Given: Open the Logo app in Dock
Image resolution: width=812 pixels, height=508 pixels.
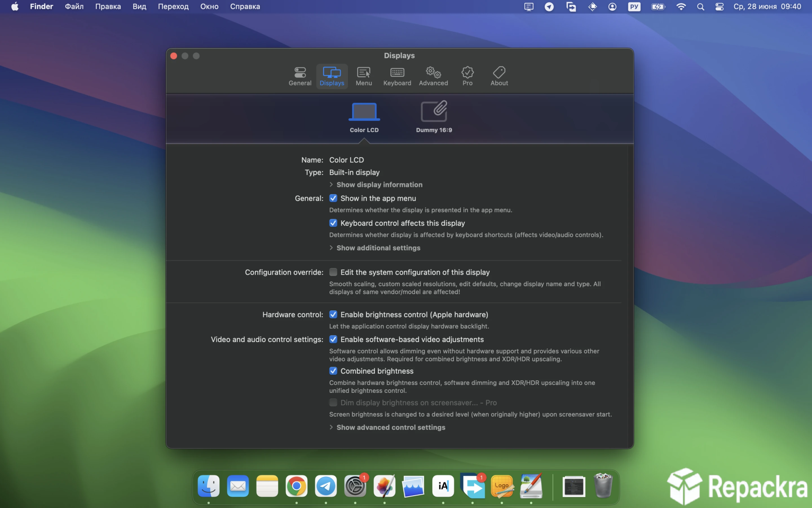Looking at the screenshot, I should tap(502, 486).
